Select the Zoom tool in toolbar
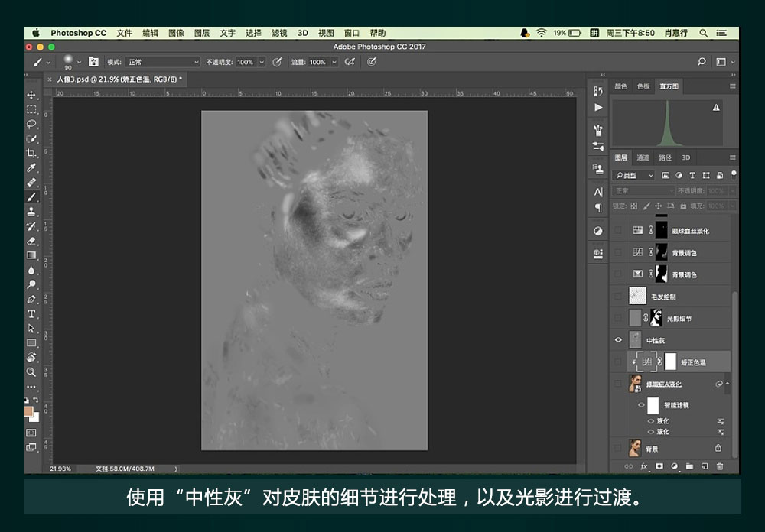The image size is (765, 532). [x=31, y=372]
